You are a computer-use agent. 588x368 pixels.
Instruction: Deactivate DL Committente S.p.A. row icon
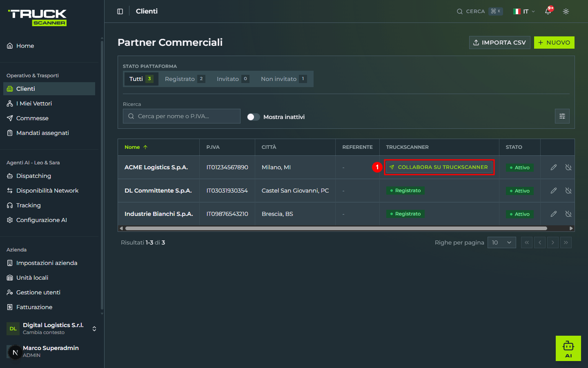click(x=568, y=191)
